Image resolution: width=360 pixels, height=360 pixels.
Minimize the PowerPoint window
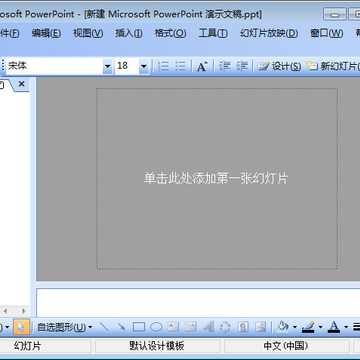click(335, 15)
